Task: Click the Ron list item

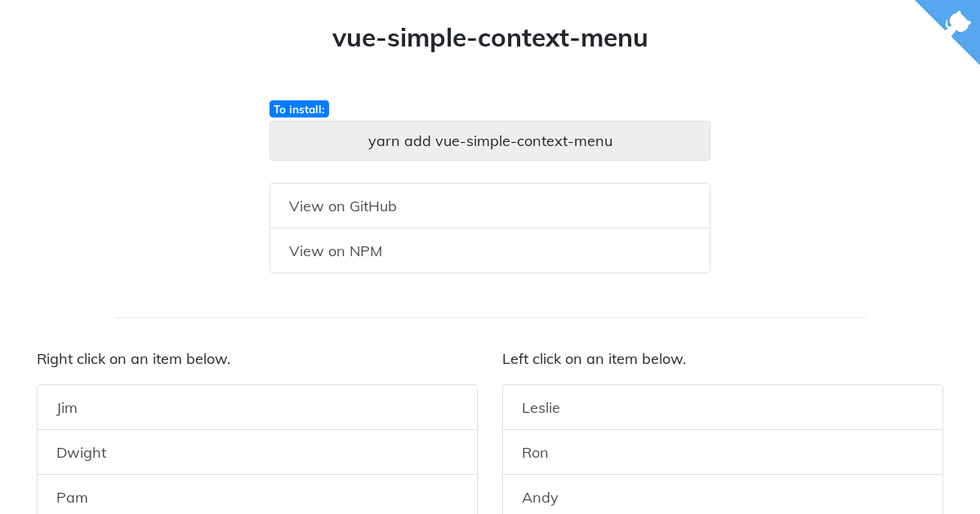Action: [x=535, y=453]
